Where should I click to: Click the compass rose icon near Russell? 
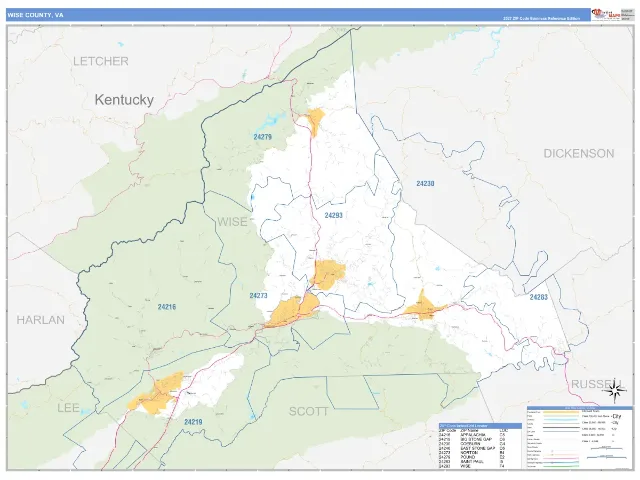pos(615,392)
